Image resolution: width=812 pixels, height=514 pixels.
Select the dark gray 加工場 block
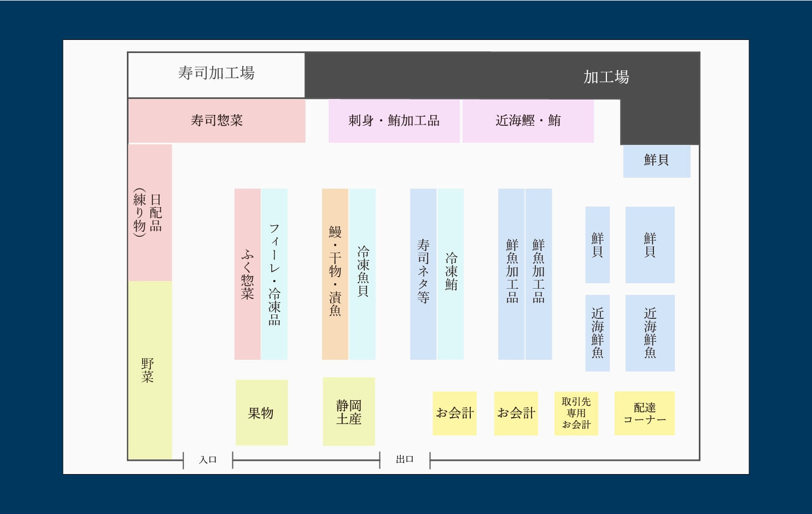[x=605, y=77]
